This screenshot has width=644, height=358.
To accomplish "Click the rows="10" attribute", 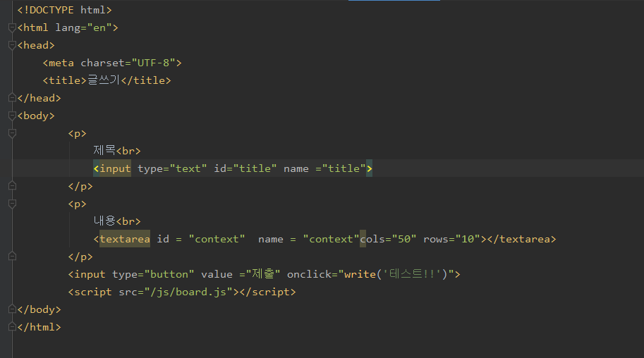I will 451,239.
